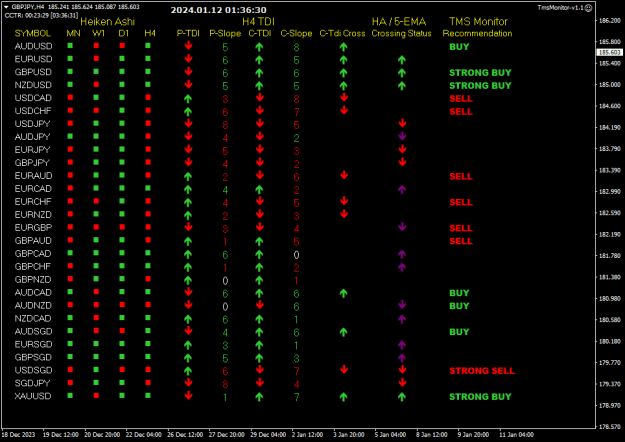The image size is (625, 442).
Task: Click AUDUSD's red P-TDI down arrow
Action: tap(189, 46)
